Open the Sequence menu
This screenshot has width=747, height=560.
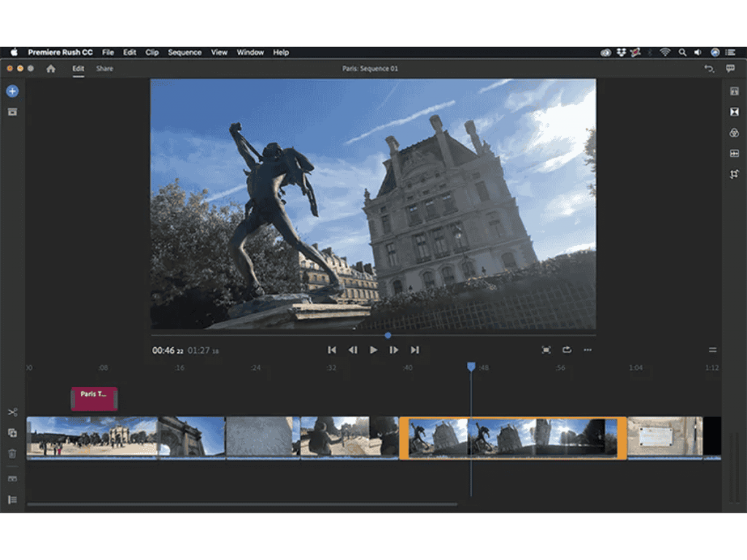point(185,52)
